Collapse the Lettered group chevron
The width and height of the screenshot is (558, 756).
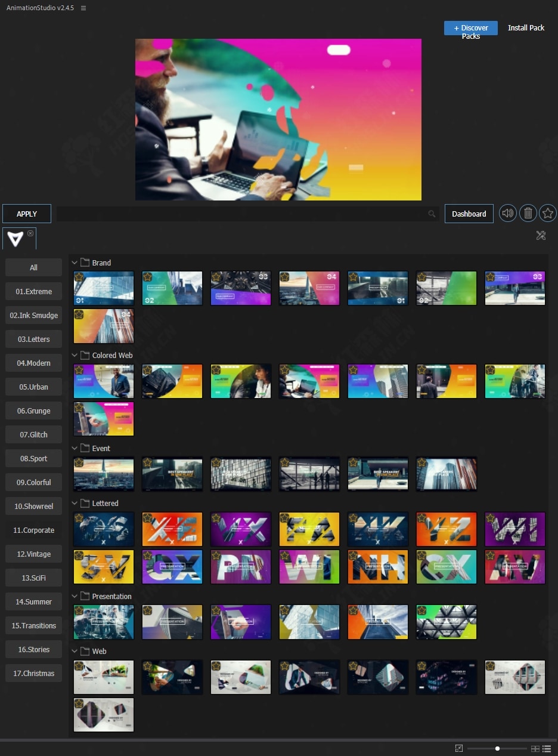(x=75, y=503)
